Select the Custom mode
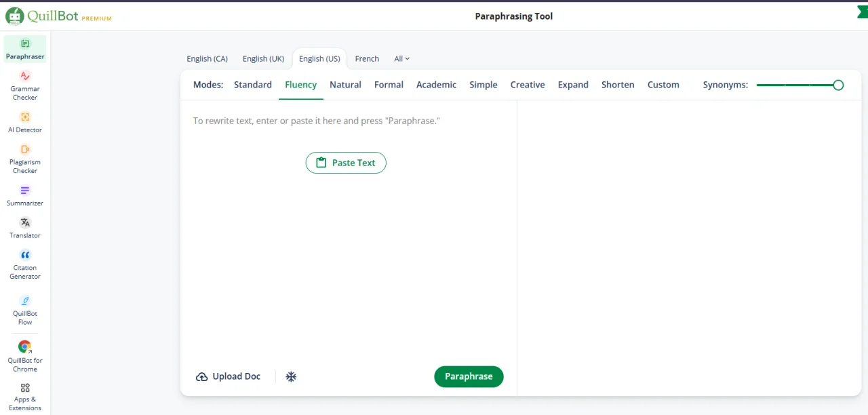Screen dimensions: 868x415 (x=663, y=85)
